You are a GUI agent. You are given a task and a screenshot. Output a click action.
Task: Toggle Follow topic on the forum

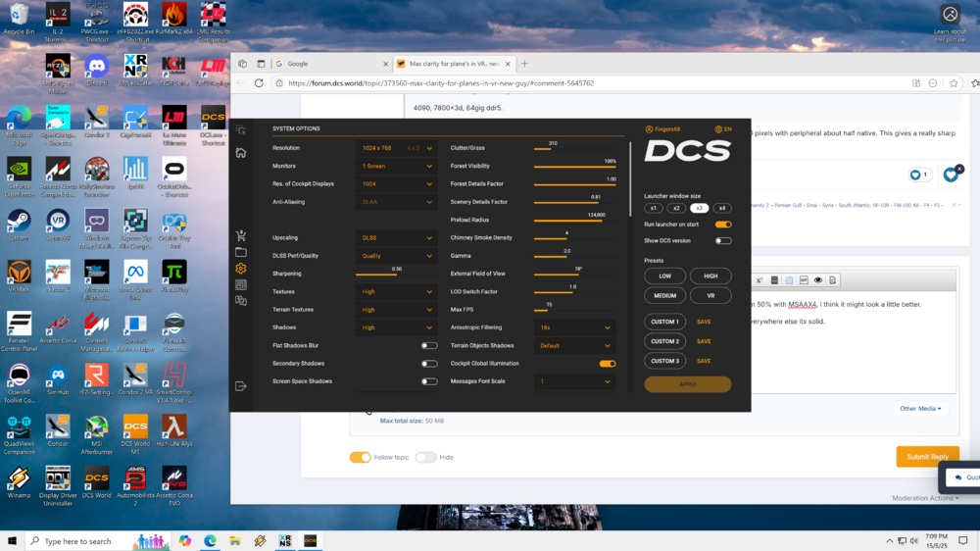(x=360, y=457)
